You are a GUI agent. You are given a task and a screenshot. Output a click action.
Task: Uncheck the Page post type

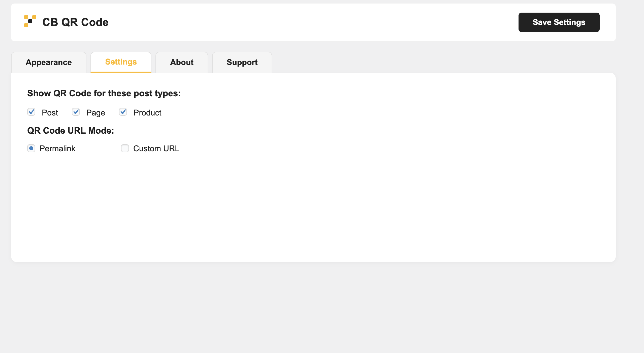(x=76, y=112)
